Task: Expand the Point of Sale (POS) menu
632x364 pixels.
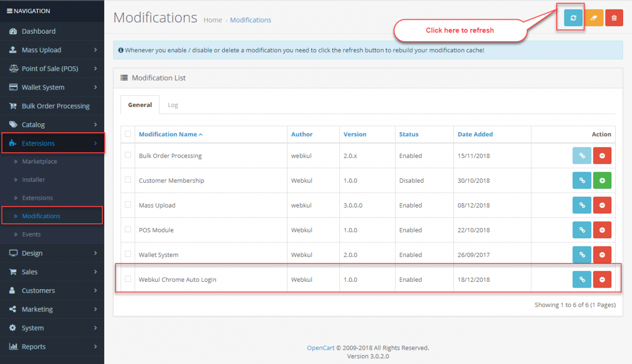Action: coord(52,69)
